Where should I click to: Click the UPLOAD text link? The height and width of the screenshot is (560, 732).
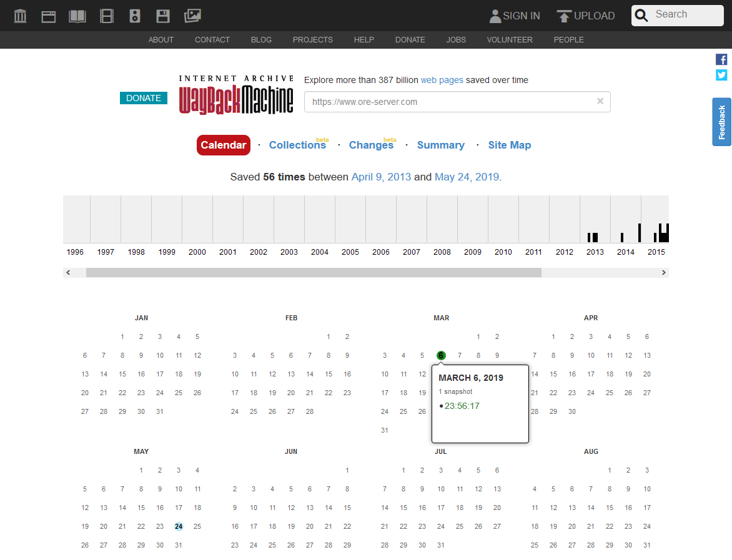click(595, 16)
